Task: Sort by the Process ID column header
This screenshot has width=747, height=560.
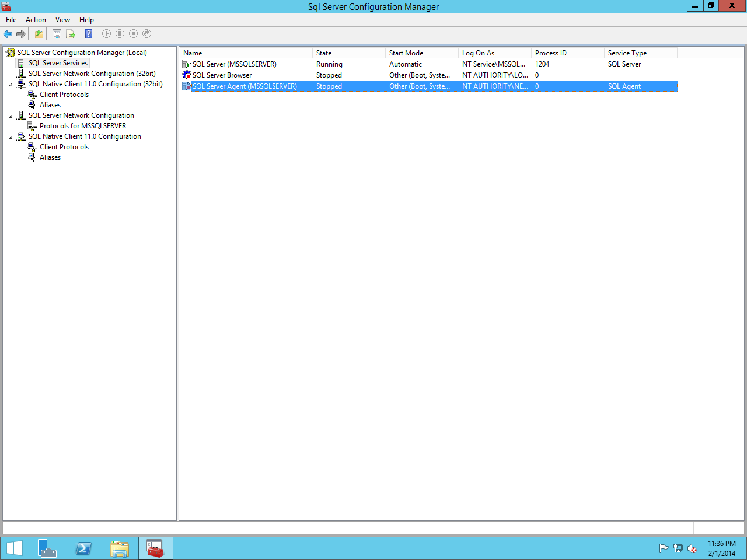Action: [568, 52]
